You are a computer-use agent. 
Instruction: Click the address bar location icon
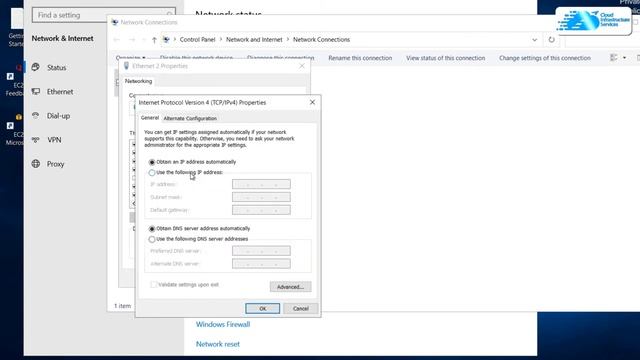point(166,40)
